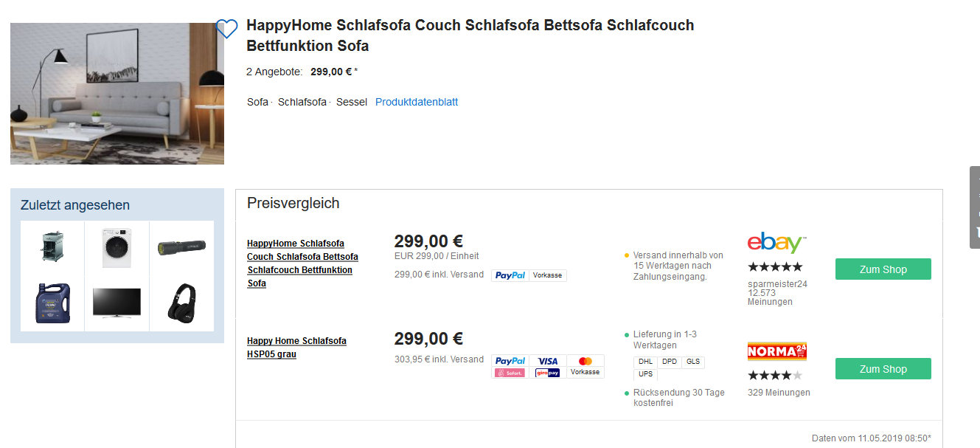Enlarge the main sofa product image

[x=117, y=94]
